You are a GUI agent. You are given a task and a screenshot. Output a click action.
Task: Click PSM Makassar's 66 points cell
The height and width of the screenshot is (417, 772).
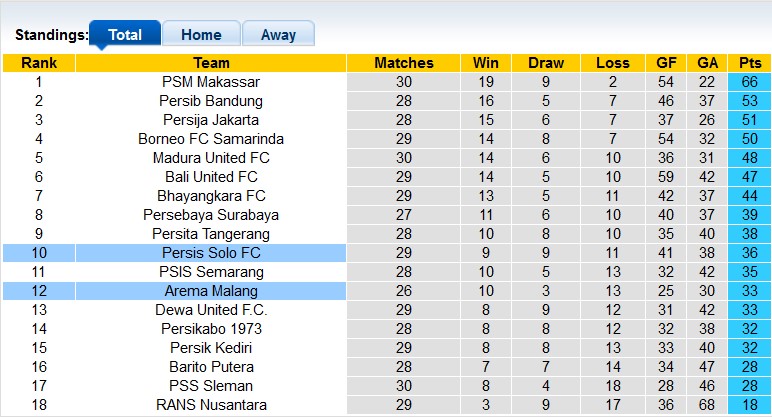click(x=750, y=82)
